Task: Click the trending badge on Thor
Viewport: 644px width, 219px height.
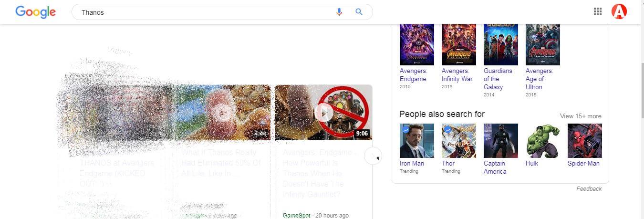Action: 448,129
